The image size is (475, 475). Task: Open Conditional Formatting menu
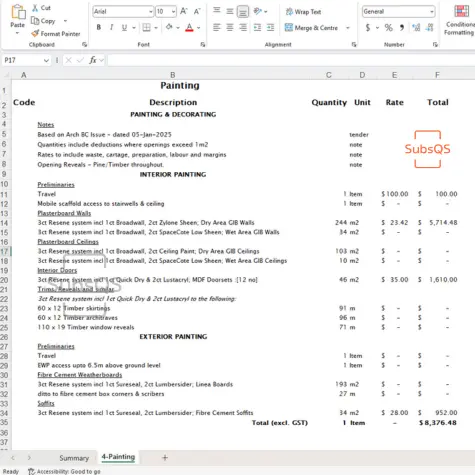[461, 20]
